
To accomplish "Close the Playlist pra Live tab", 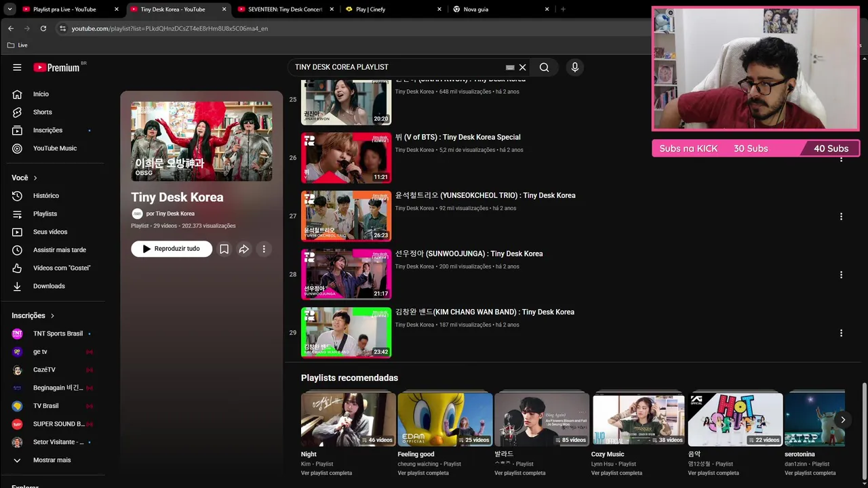I will (117, 9).
